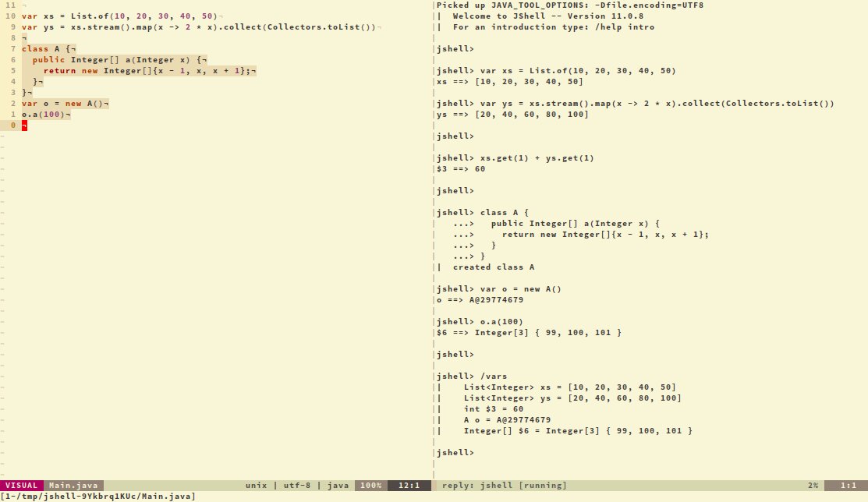This screenshot has width=868, height=502.
Task: Click the java filetype indicator in statusline
Action: click(338, 485)
